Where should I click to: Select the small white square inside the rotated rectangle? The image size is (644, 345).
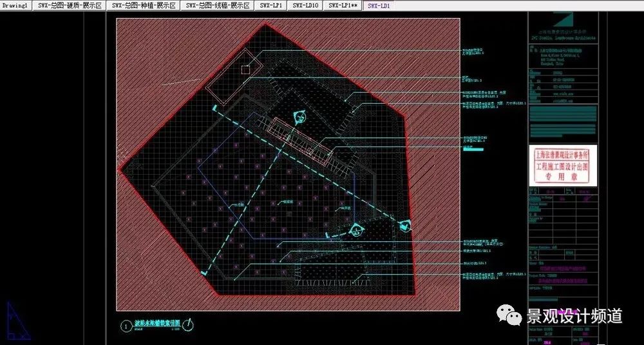[245, 70]
